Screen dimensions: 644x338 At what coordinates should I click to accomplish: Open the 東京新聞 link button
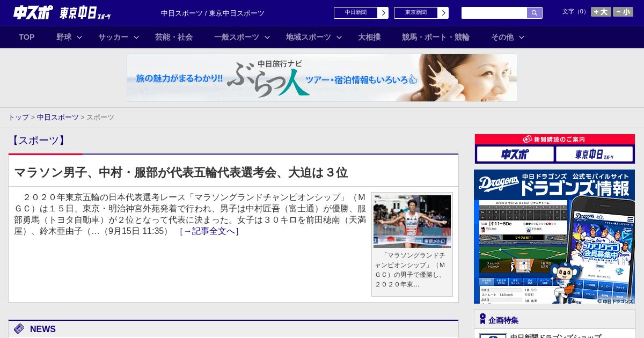[x=421, y=13]
